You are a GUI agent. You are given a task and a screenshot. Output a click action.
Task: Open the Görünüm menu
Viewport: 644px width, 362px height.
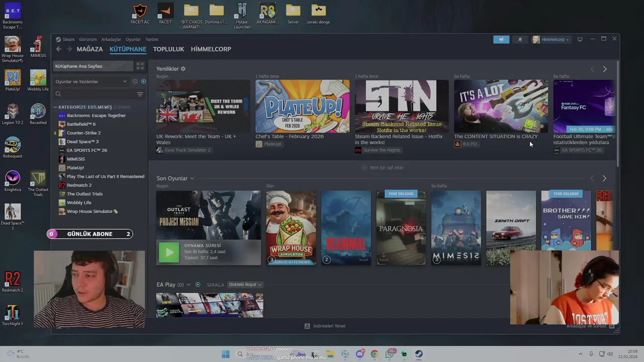point(88,39)
